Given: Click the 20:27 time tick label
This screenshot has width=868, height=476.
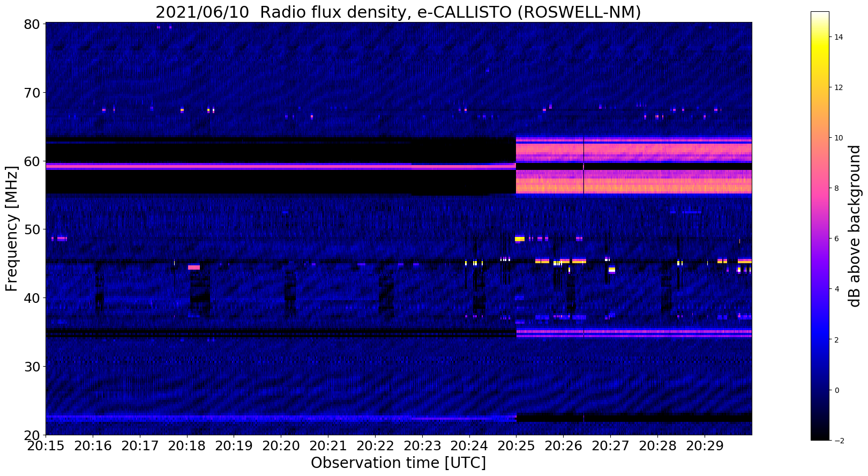Looking at the screenshot, I should point(610,446).
